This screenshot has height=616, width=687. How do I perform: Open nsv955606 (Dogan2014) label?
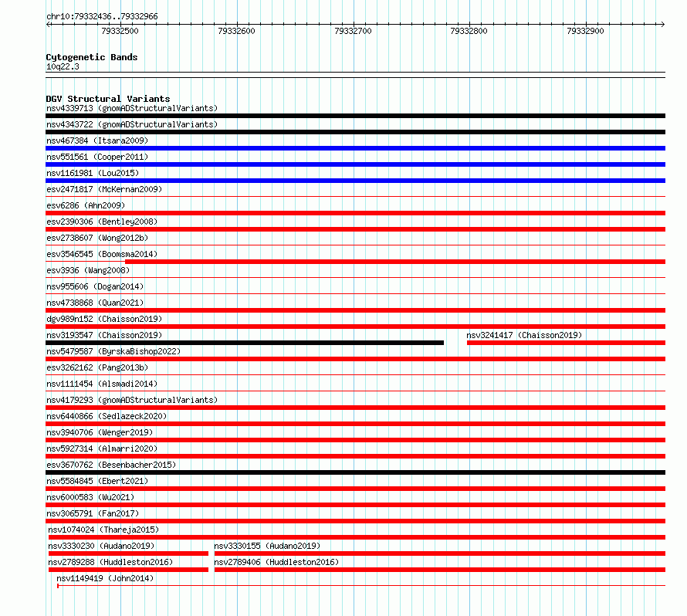[95, 286]
